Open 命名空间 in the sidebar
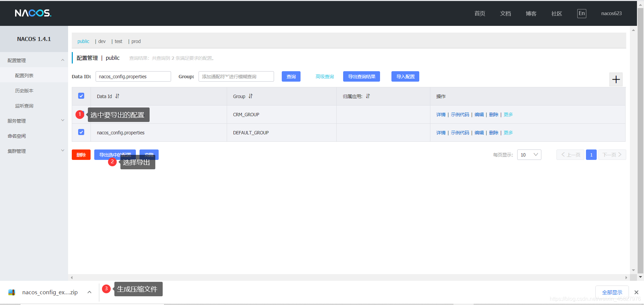This screenshot has width=644, height=305. click(17, 136)
